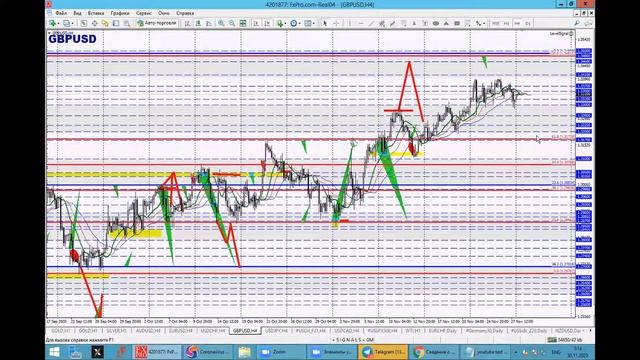
Task: Activate the standard arrow cursor
Action: tap(325, 23)
